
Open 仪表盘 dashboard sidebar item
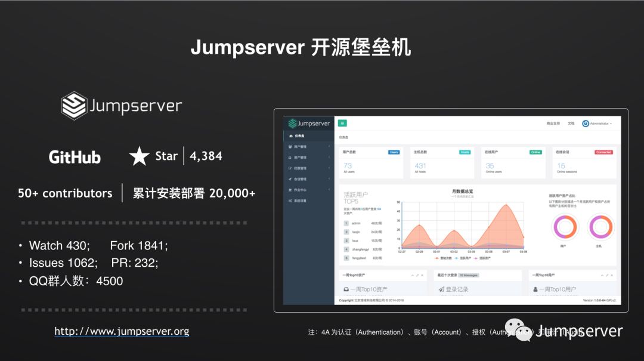308,135
